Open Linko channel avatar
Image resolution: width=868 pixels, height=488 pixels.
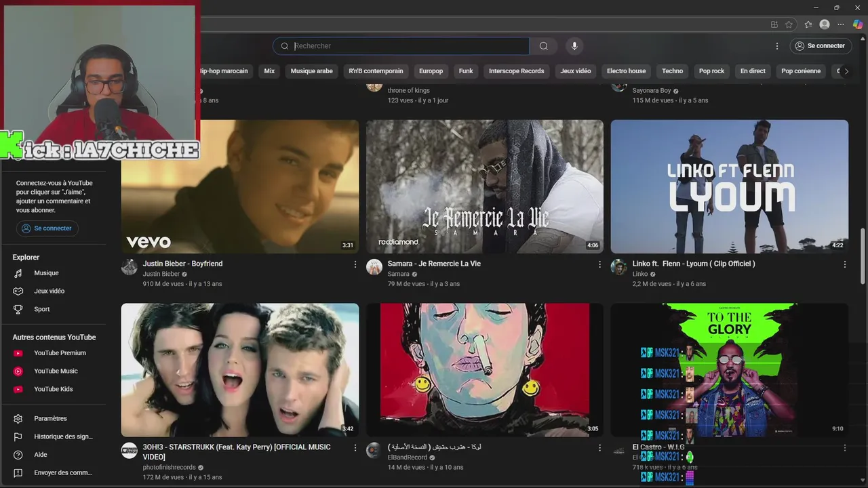click(619, 267)
